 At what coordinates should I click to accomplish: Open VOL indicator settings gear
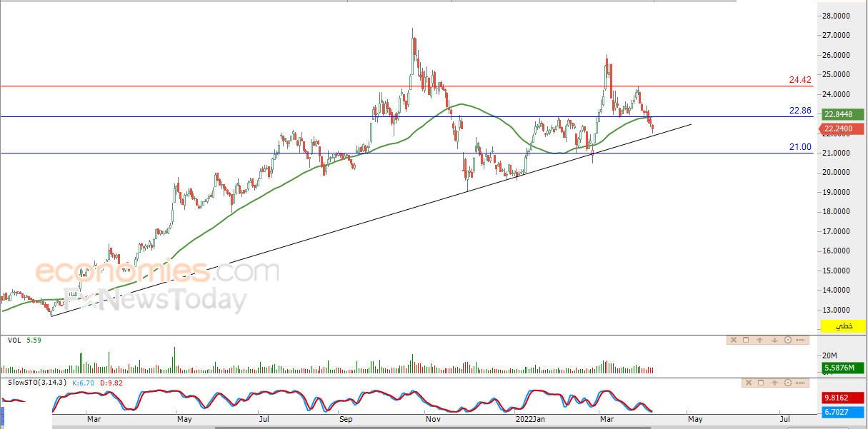coord(788,340)
